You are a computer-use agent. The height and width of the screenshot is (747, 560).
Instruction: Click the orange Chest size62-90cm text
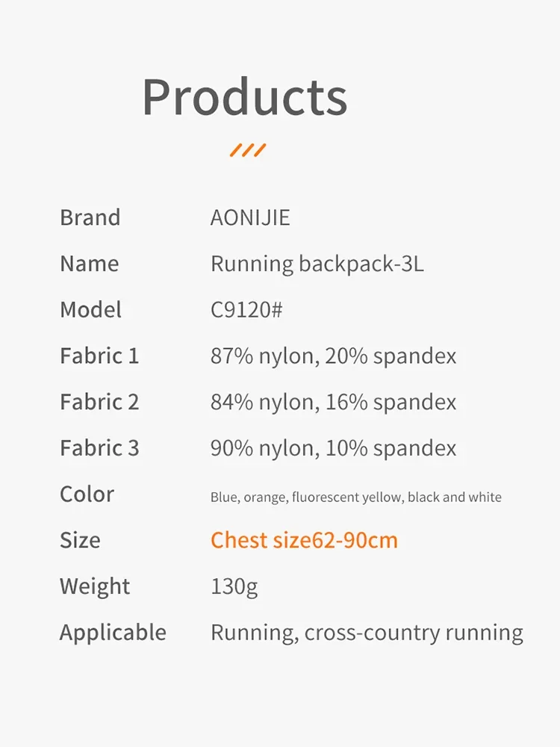click(304, 540)
